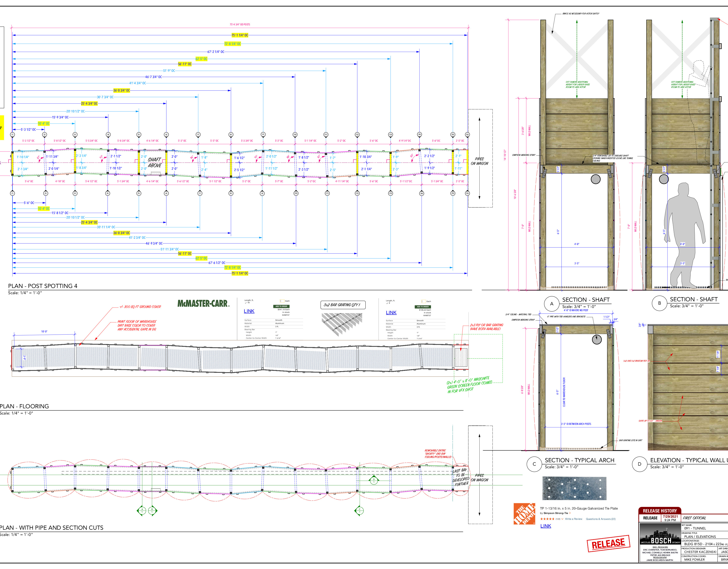Viewport: 728px width, 569px height.
Task: Open the Home Depot tie plate LINK
Action: point(545,526)
